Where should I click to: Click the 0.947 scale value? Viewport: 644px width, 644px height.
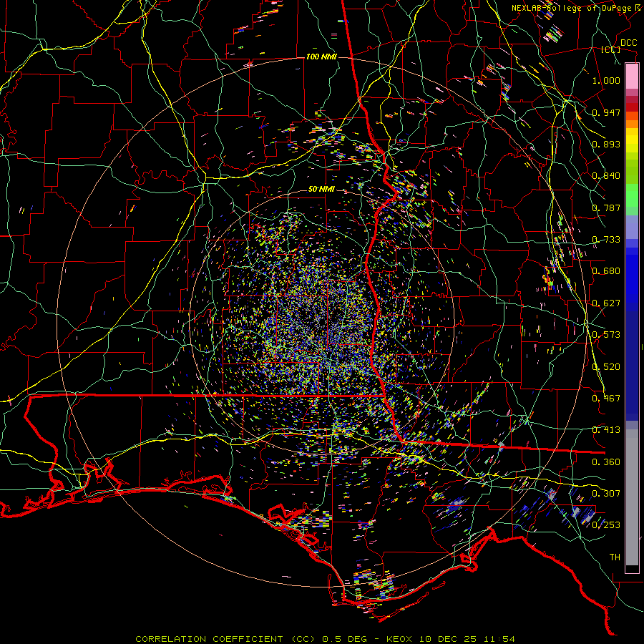pos(606,112)
